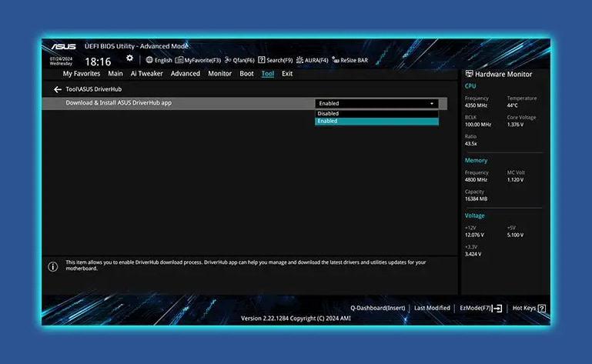Open the My Favorites tab

point(82,74)
